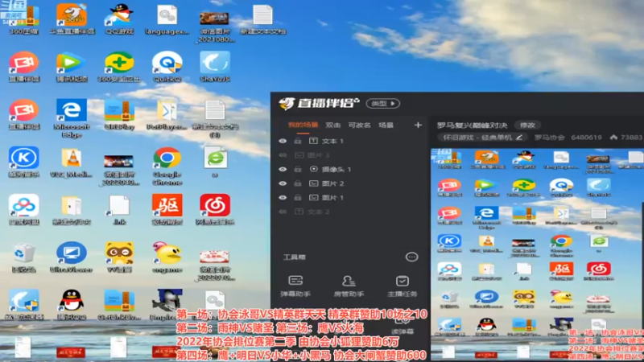Launch Microsoft Edge from the desktop
The height and width of the screenshot is (362, 644).
72,117
